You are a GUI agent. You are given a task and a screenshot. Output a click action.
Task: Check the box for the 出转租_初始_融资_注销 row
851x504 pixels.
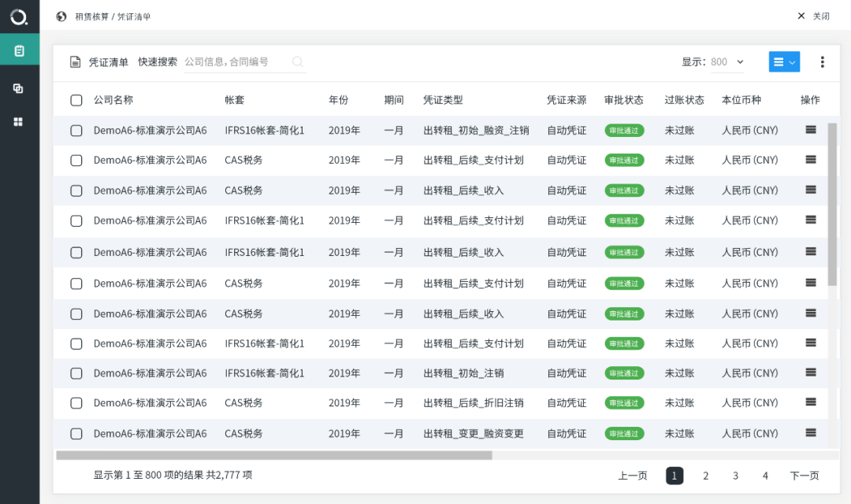[x=76, y=131]
